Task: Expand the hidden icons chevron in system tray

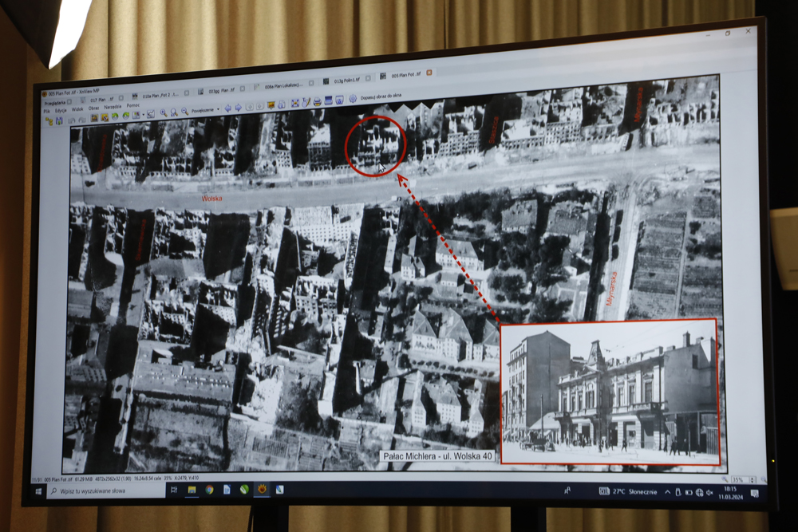Action: (667, 491)
